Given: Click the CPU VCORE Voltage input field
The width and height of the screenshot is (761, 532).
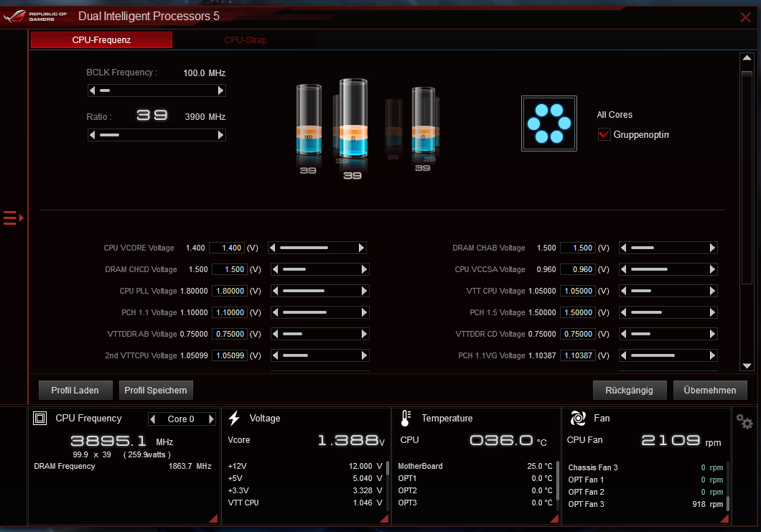Looking at the screenshot, I should point(227,248).
